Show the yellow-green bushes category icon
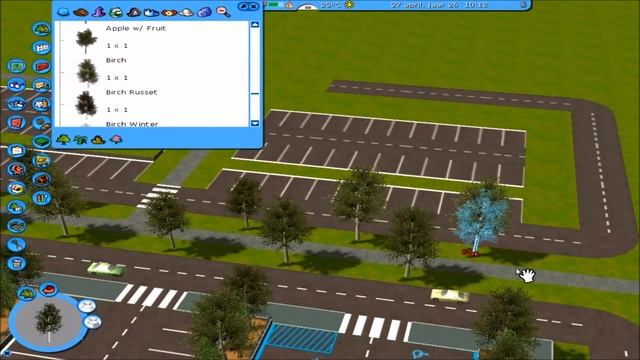The width and height of the screenshot is (640, 360). pos(98,140)
